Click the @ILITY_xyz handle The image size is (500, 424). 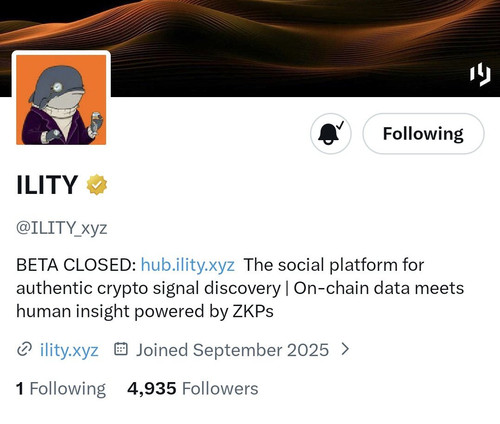pyautogui.click(x=62, y=228)
